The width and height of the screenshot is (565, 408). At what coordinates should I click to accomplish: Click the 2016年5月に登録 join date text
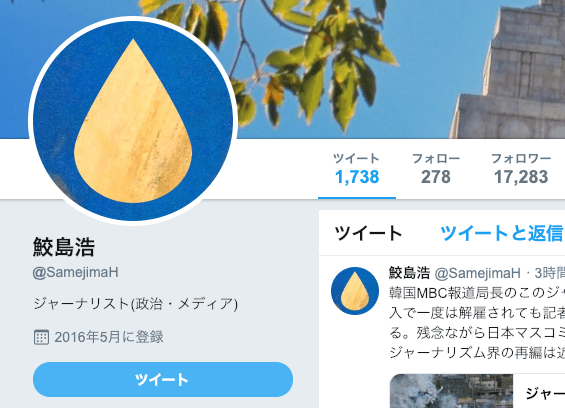click(x=109, y=337)
